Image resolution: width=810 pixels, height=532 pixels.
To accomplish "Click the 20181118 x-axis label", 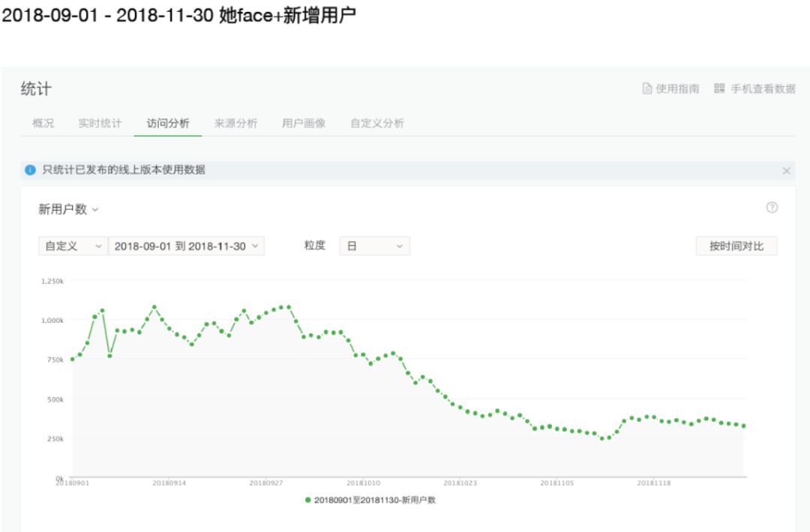I will point(654,483).
